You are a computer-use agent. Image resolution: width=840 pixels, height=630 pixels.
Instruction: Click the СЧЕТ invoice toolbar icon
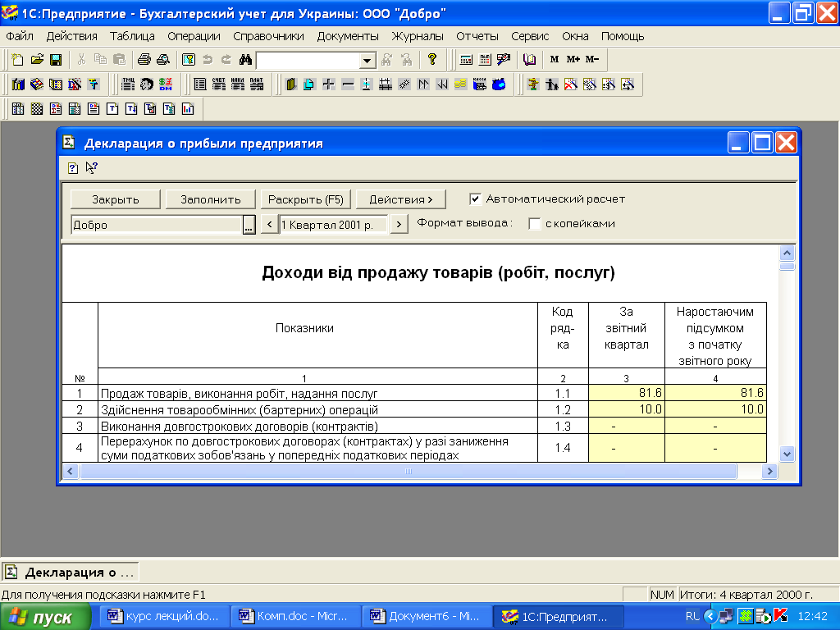pos(218,84)
